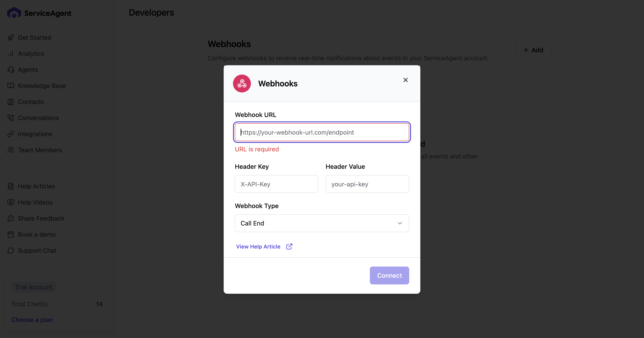Click the Knowledge Base book icon

click(11, 86)
